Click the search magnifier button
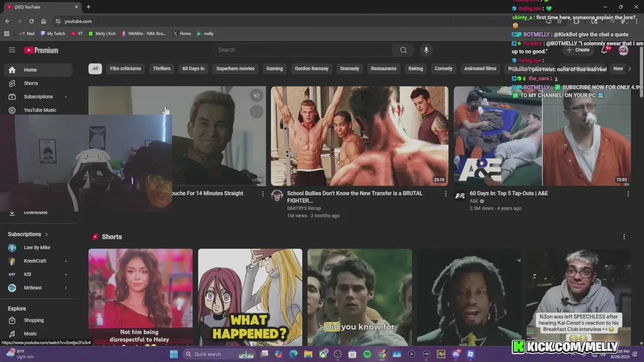 pyautogui.click(x=403, y=50)
